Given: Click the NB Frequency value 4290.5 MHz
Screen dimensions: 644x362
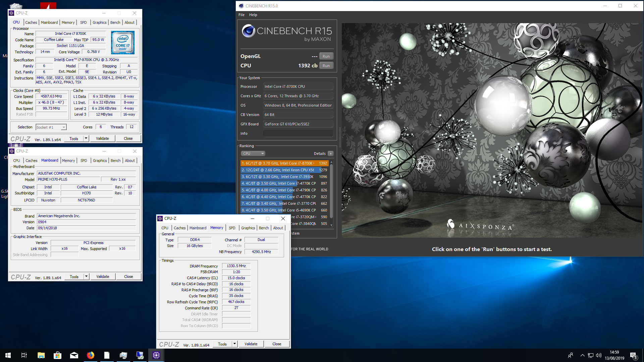Looking at the screenshot, I should click(x=261, y=252).
